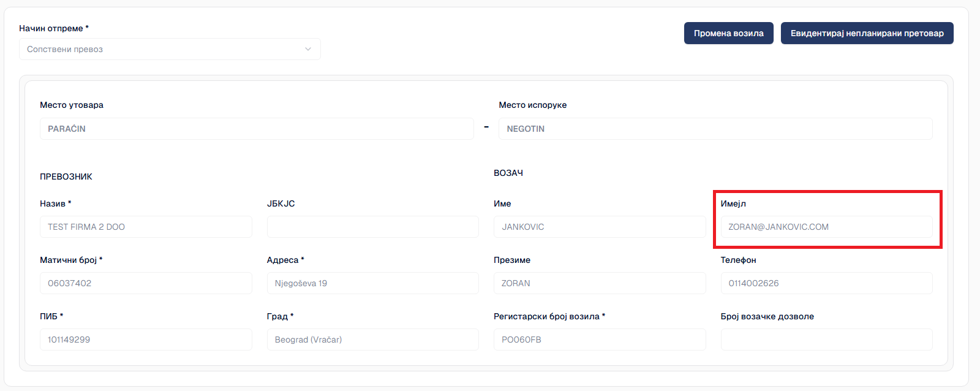The width and height of the screenshot is (980, 391).
Task: Click the empty Број возачке дозволе field
Action: 826,340
